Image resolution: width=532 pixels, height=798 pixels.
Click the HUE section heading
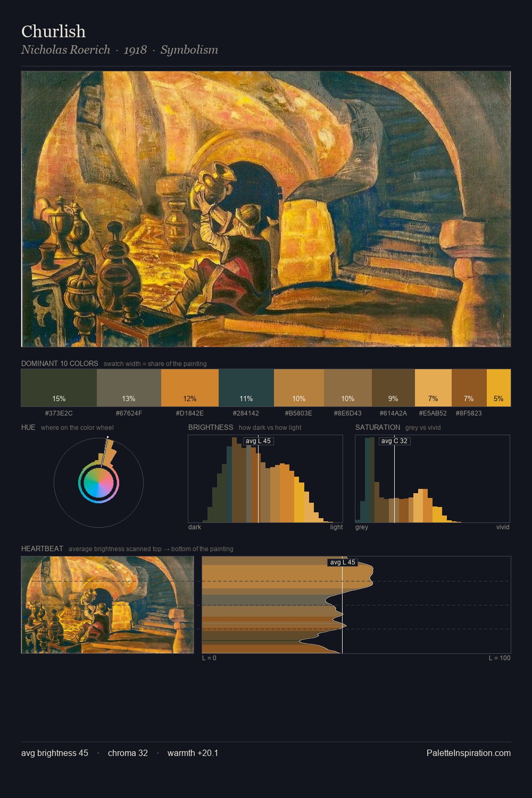[28, 428]
